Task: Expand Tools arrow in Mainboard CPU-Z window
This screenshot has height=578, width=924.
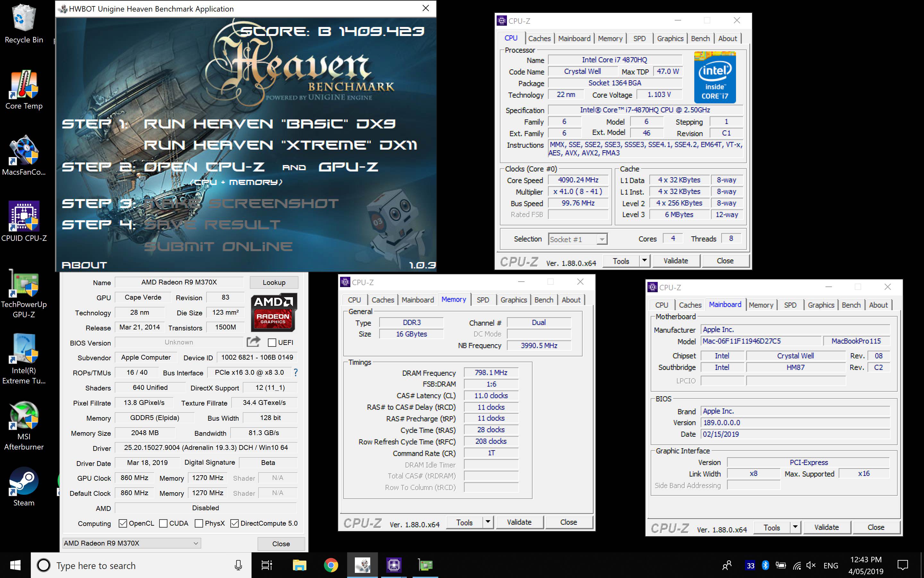Action: click(x=795, y=527)
